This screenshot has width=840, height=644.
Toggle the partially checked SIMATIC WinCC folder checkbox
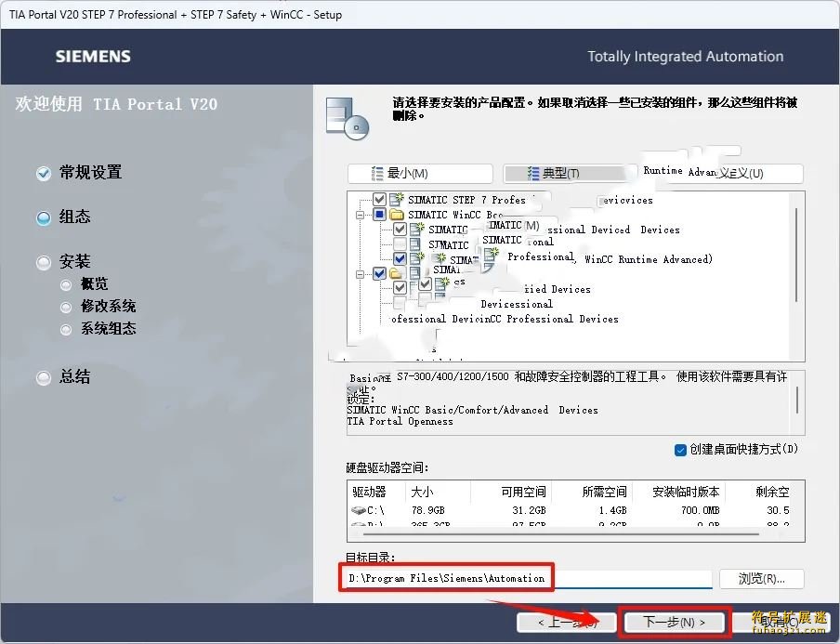click(379, 215)
